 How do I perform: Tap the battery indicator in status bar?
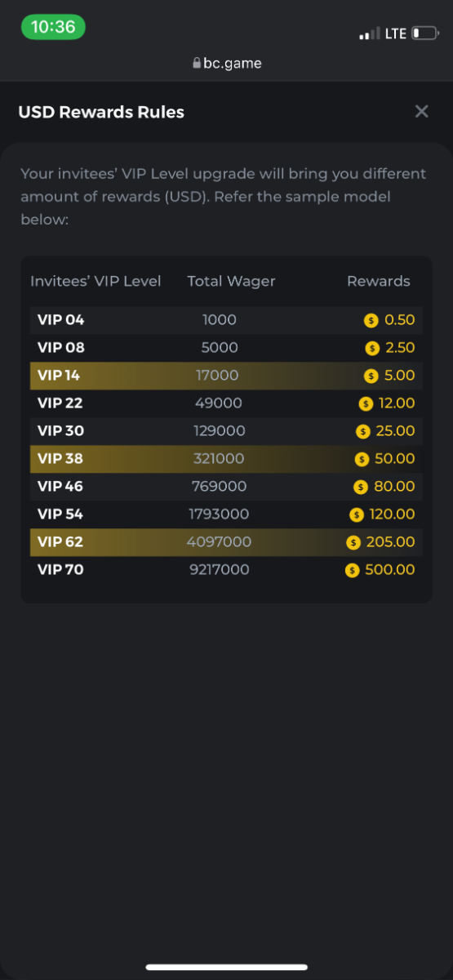[424, 33]
